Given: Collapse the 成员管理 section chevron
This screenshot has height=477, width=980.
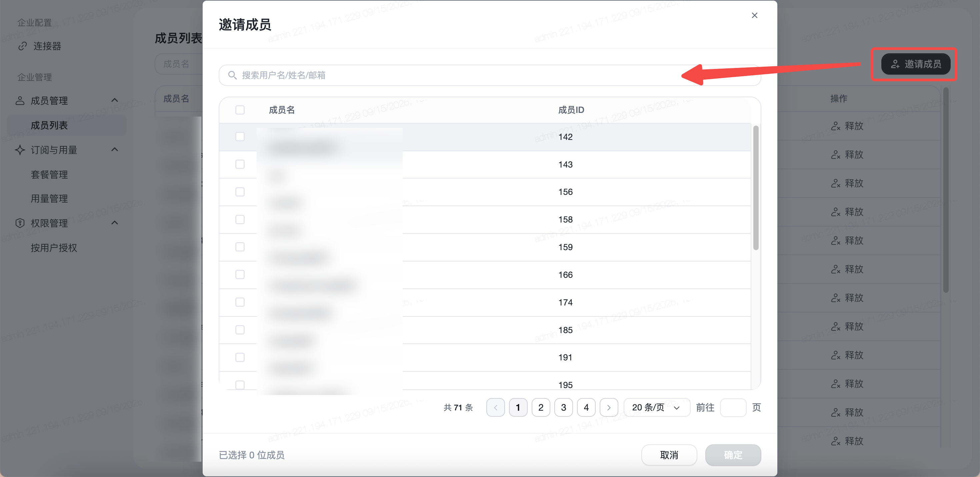Looking at the screenshot, I should coord(115,100).
